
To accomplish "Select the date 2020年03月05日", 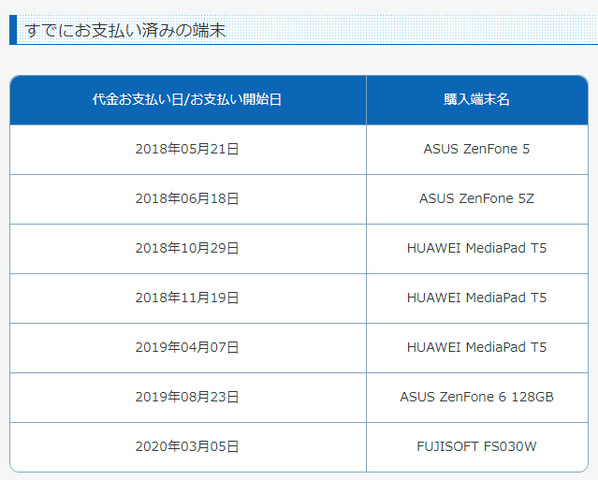I will pyautogui.click(x=187, y=446).
